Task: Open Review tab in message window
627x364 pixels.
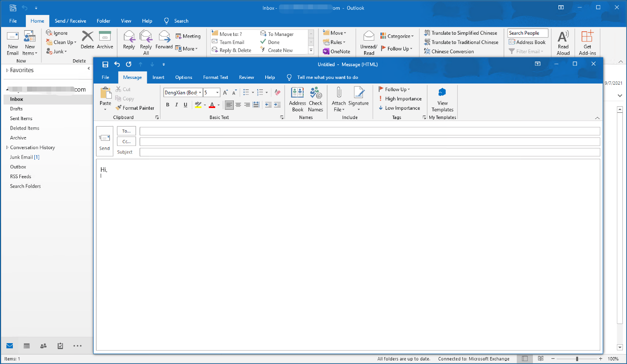Action: pyautogui.click(x=246, y=77)
